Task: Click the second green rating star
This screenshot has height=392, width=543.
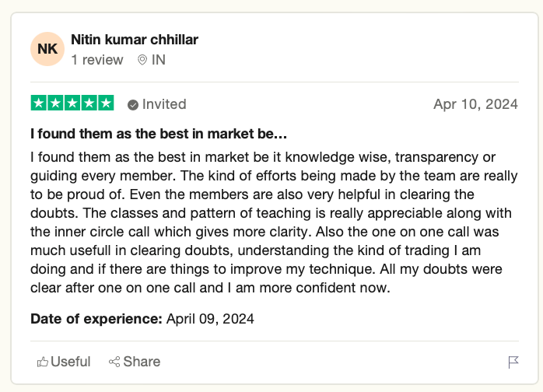Action: [x=55, y=103]
